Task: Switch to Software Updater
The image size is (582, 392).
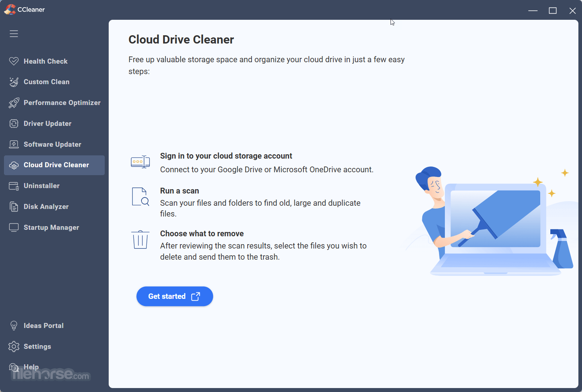Action: click(x=54, y=145)
